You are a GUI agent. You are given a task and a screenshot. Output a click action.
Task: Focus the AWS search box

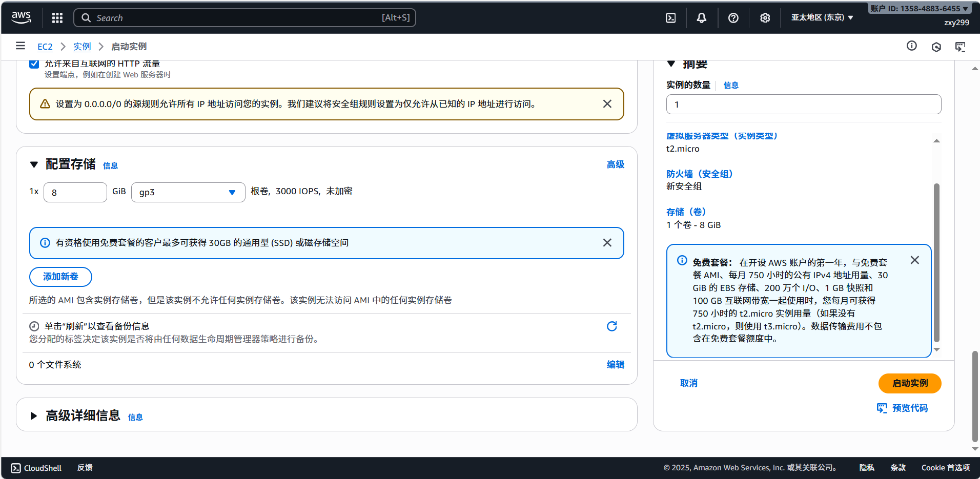pyautogui.click(x=244, y=18)
